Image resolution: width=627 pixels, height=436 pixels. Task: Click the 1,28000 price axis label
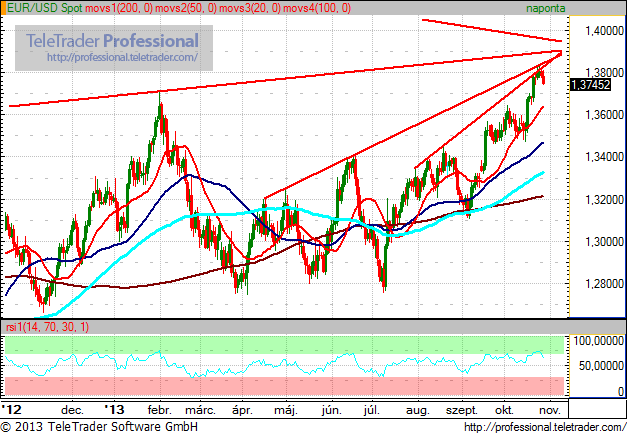tap(604, 284)
